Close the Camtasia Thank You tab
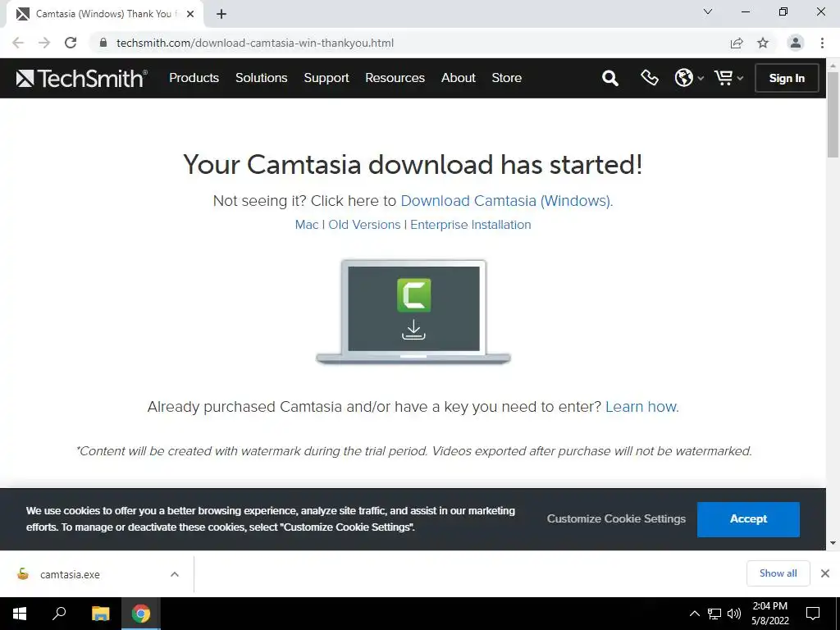This screenshot has height=630, width=840. pyautogui.click(x=190, y=14)
